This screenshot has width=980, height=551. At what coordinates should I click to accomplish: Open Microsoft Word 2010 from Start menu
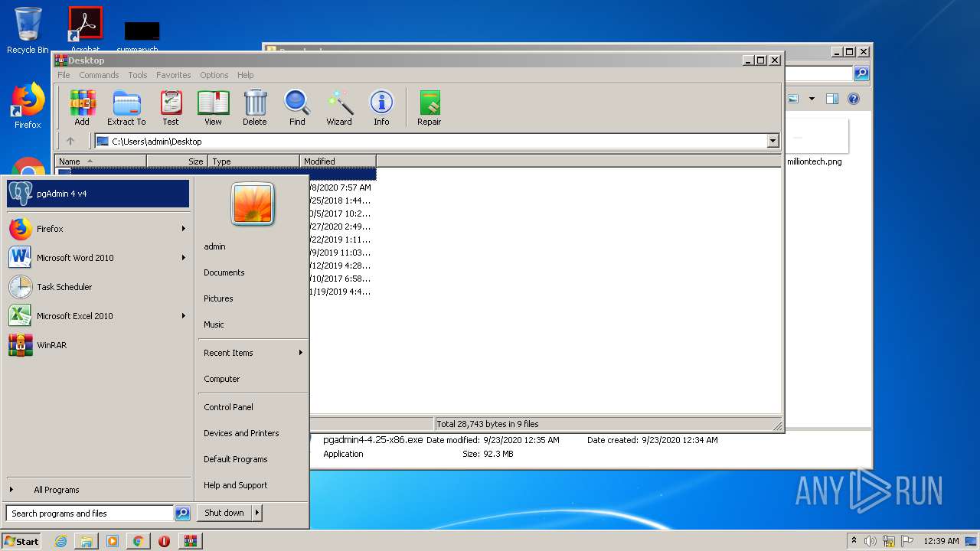98,258
